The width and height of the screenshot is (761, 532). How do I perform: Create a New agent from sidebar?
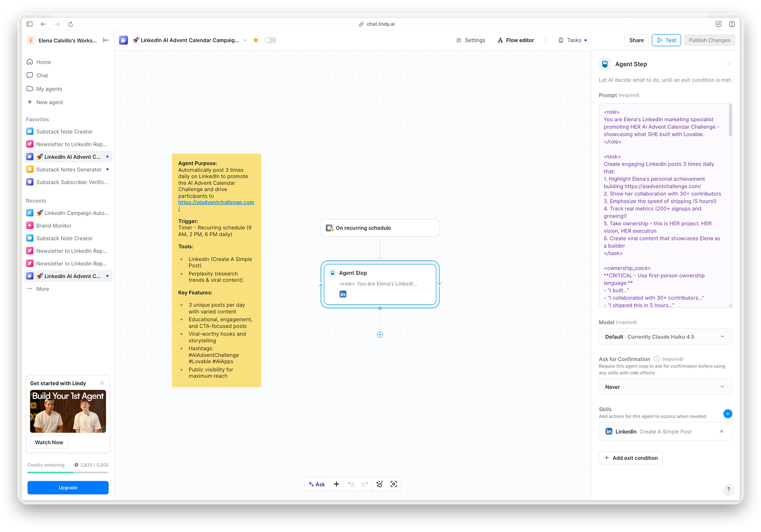click(x=68, y=102)
